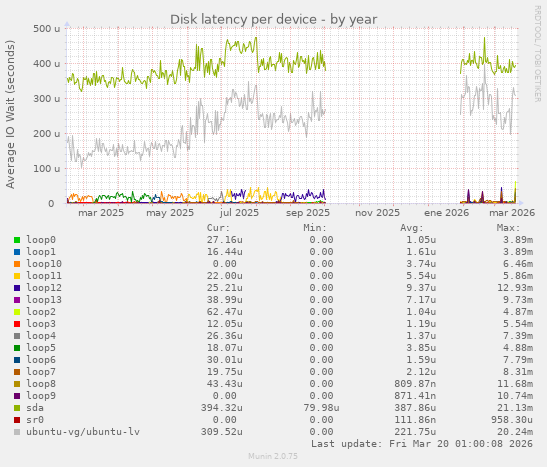
Task: Click the 500 u y-axis label
Action: (x=47, y=29)
